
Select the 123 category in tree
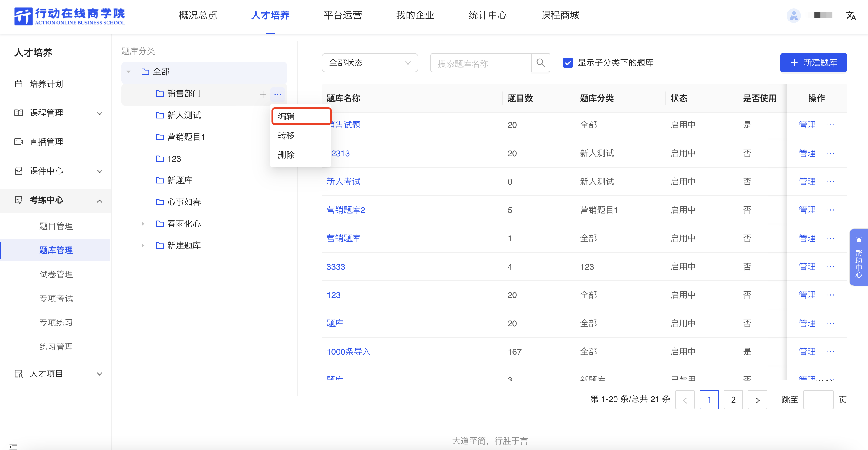click(x=174, y=159)
